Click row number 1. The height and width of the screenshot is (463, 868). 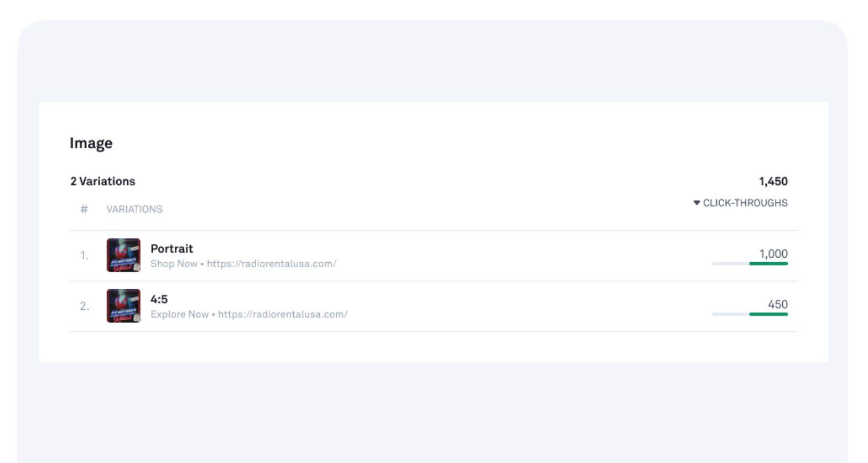[84, 256]
